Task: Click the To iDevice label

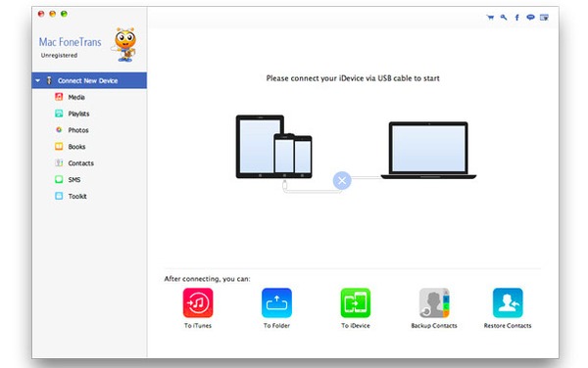Action: (x=356, y=326)
